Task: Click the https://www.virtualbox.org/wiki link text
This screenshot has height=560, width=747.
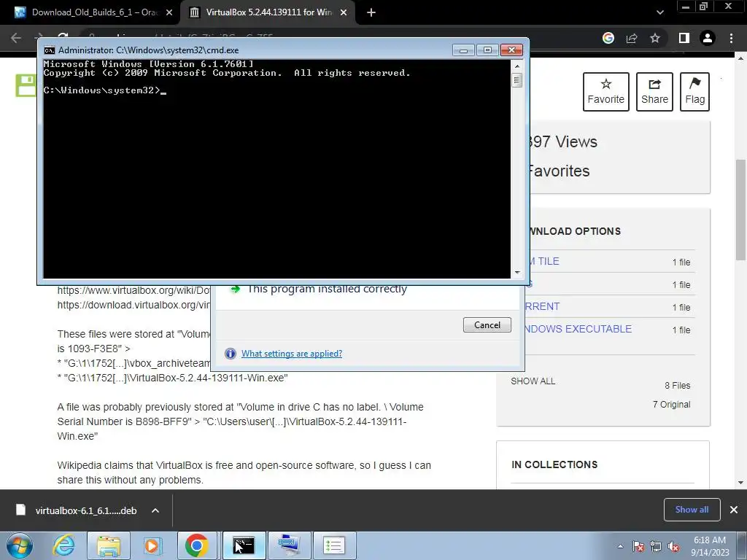Action: (x=133, y=290)
